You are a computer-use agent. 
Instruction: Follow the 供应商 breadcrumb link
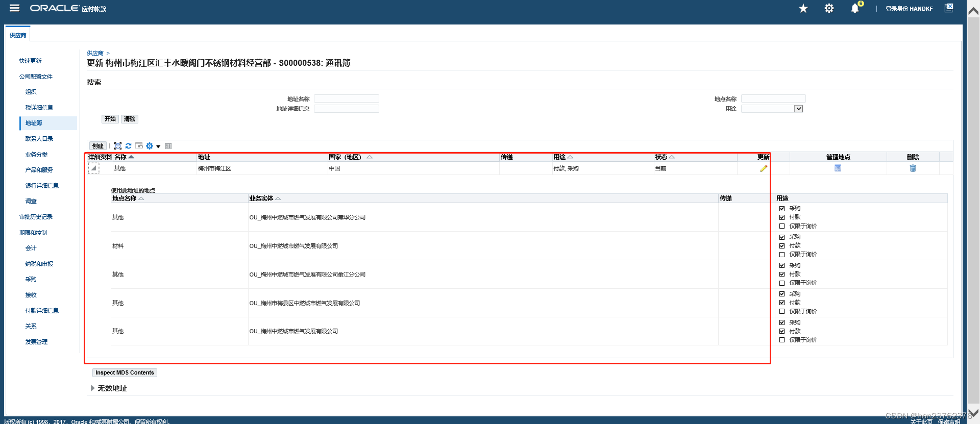click(x=95, y=53)
